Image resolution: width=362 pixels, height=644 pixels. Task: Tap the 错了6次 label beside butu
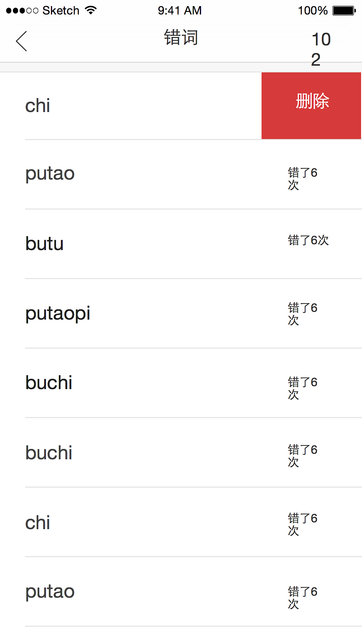point(308,240)
